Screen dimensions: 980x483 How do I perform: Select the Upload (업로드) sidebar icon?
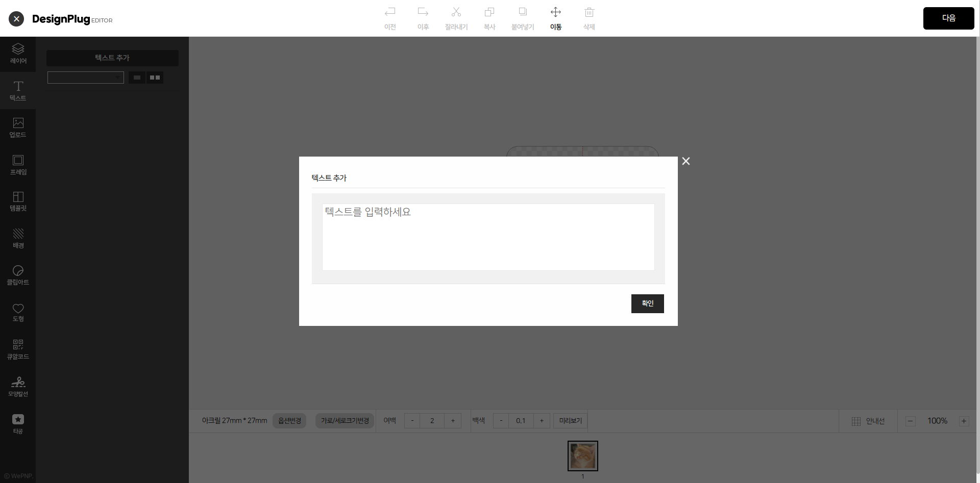point(18,128)
